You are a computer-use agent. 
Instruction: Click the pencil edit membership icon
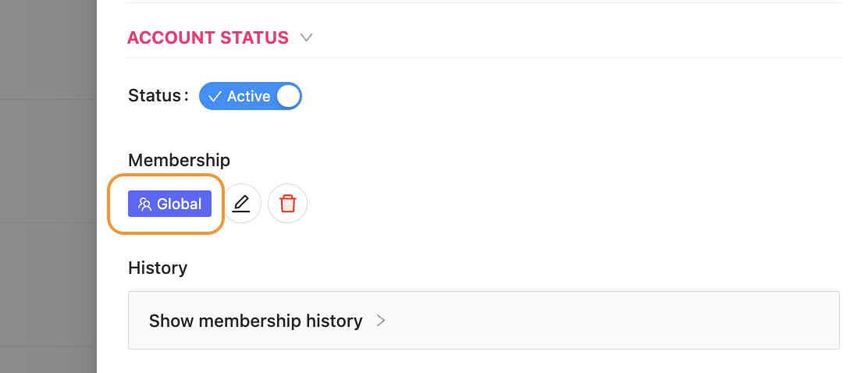pyautogui.click(x=241, y=204)
